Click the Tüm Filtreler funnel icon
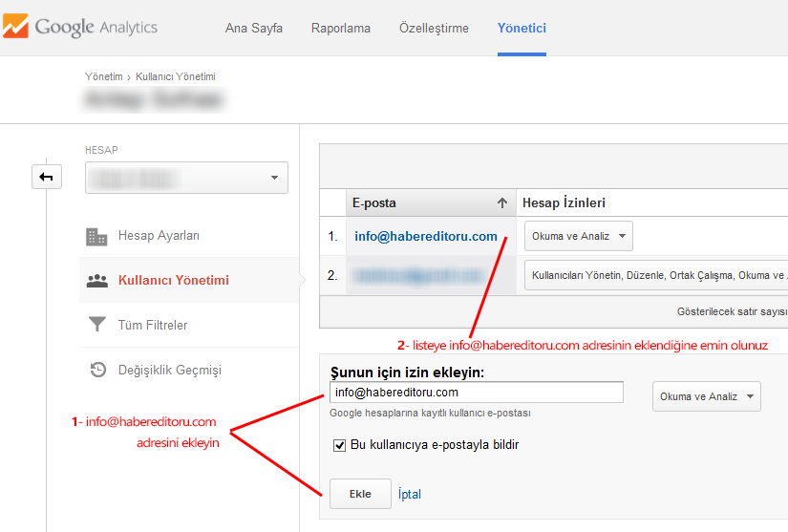The image size is (788, 532). tap(97, 325)
